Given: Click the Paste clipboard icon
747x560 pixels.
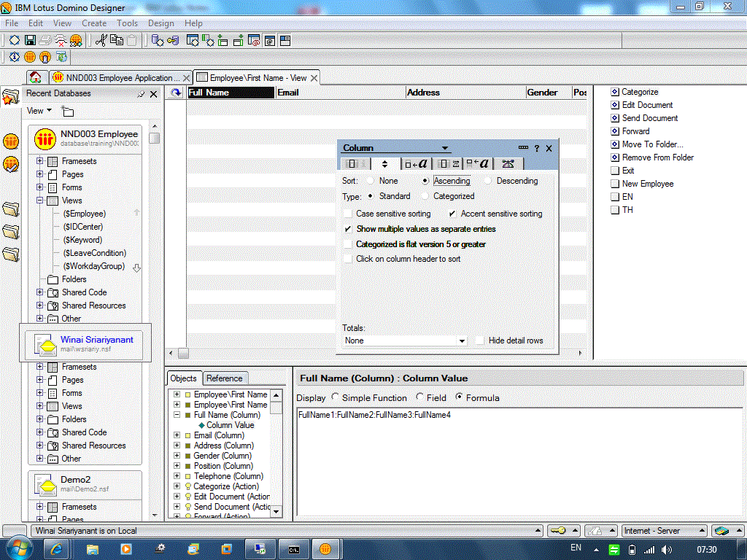Looking at the screenshot, I should pyautogui.click(x=132, y=41).
